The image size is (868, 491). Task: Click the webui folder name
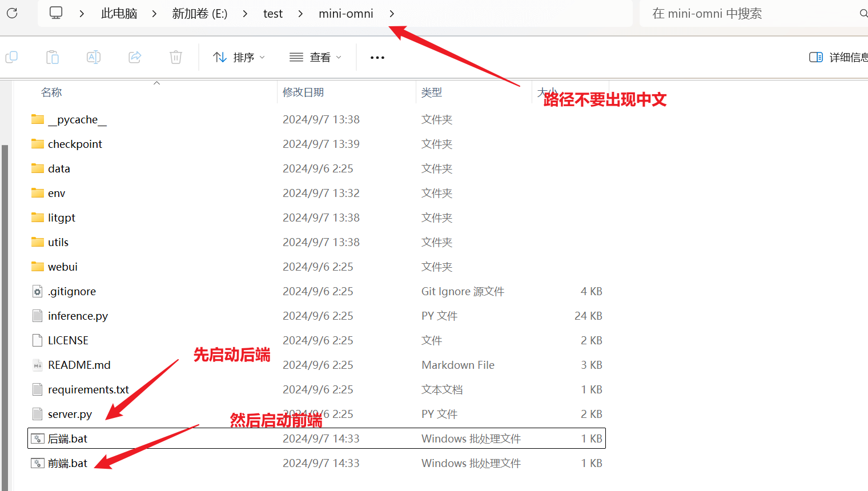click(63, 267)
